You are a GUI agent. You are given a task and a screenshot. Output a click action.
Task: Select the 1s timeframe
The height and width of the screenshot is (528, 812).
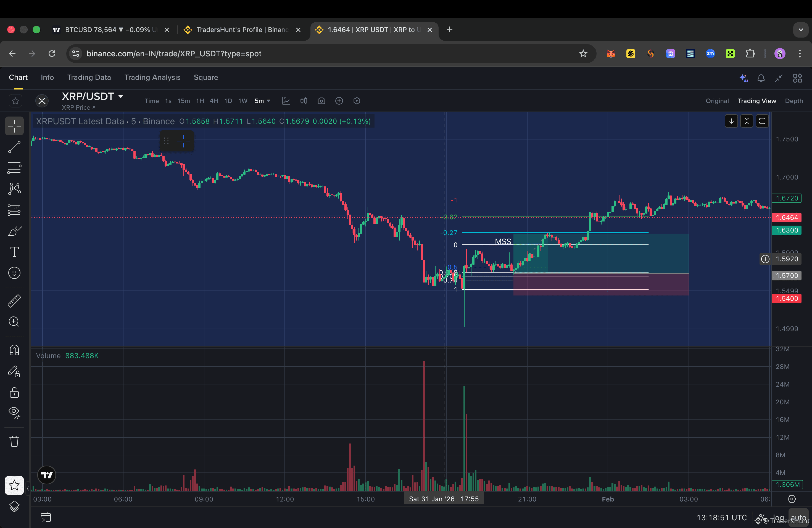(168, 101)
